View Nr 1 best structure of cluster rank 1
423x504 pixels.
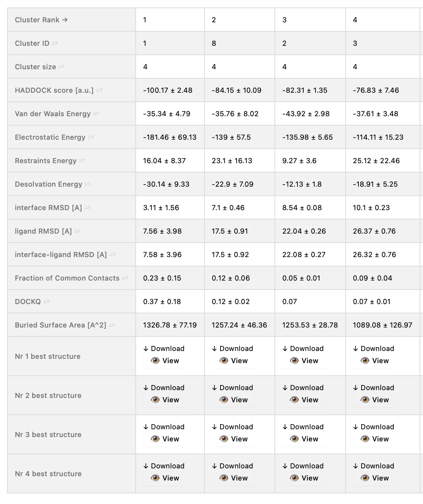[165, 361]
